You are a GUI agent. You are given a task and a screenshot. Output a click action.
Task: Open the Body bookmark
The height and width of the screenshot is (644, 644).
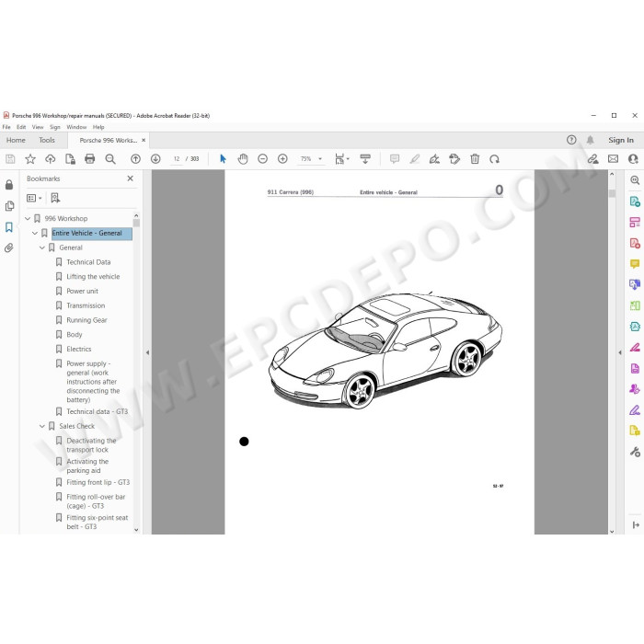point(75,335)
